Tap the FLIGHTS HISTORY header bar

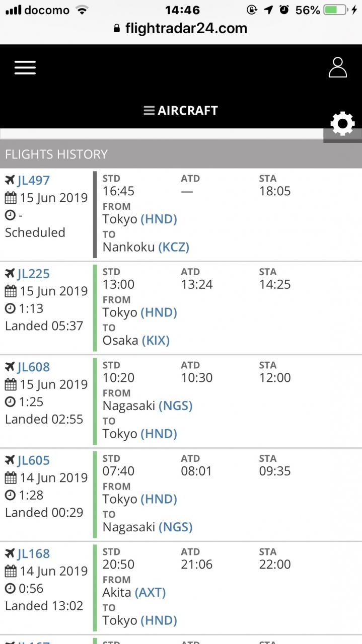click(181, 154)
